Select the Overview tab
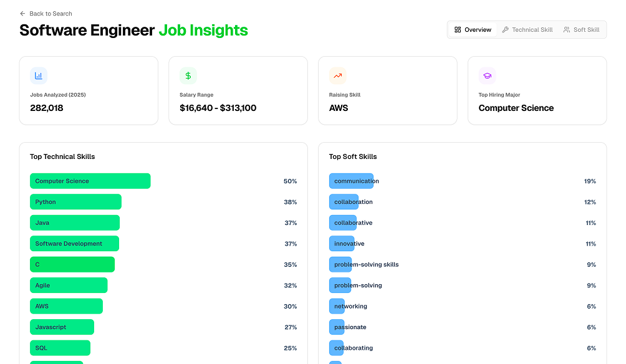Image resolution: width=626 pixels, height=364 pixels. [472, 29]
